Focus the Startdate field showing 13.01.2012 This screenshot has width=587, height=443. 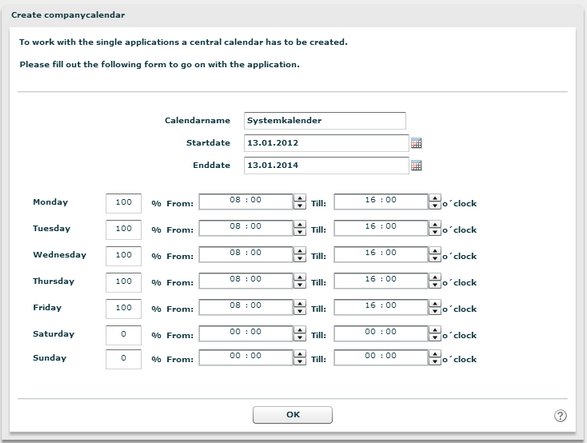(x=326, y=143)
